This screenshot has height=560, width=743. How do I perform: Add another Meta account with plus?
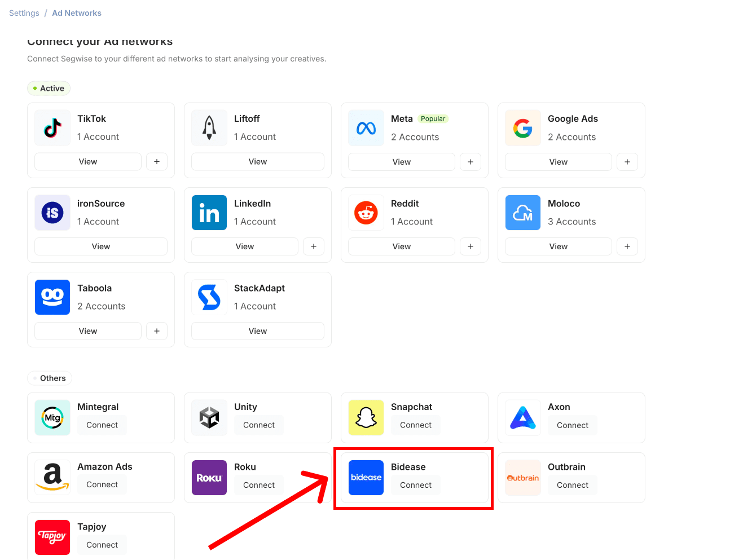coord(471,162)
